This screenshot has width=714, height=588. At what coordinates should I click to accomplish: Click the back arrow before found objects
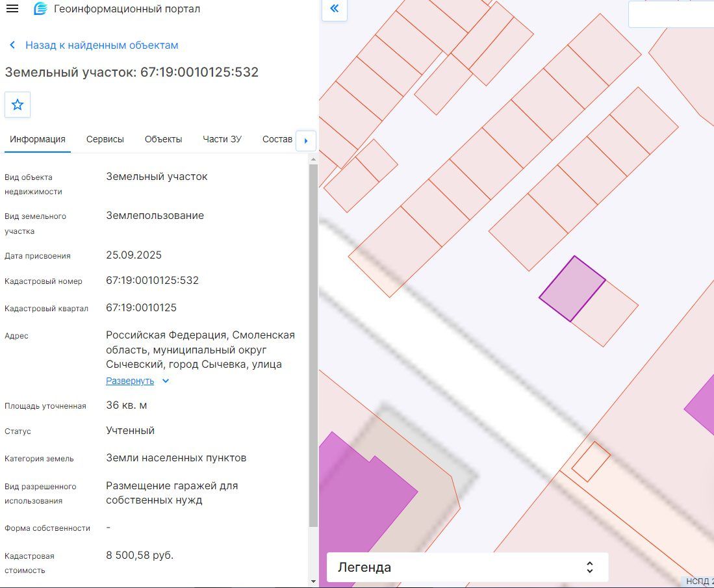(x=12, y=45)
